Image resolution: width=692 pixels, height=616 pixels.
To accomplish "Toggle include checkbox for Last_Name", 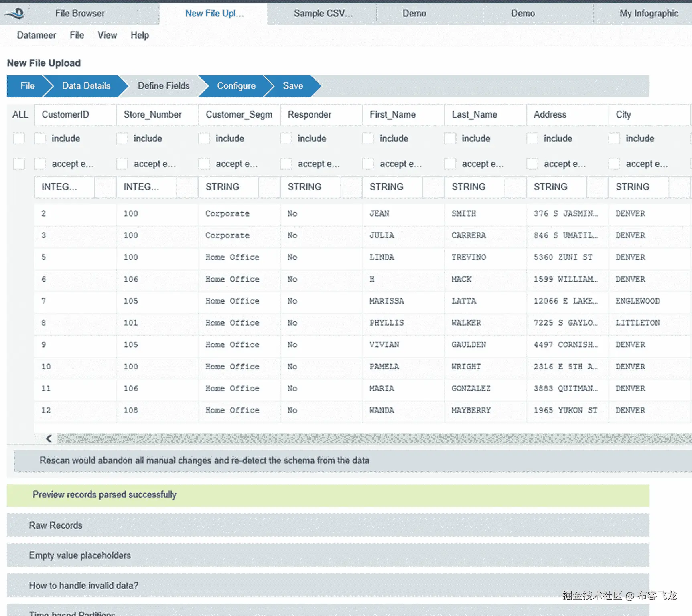I will point(450,139).
